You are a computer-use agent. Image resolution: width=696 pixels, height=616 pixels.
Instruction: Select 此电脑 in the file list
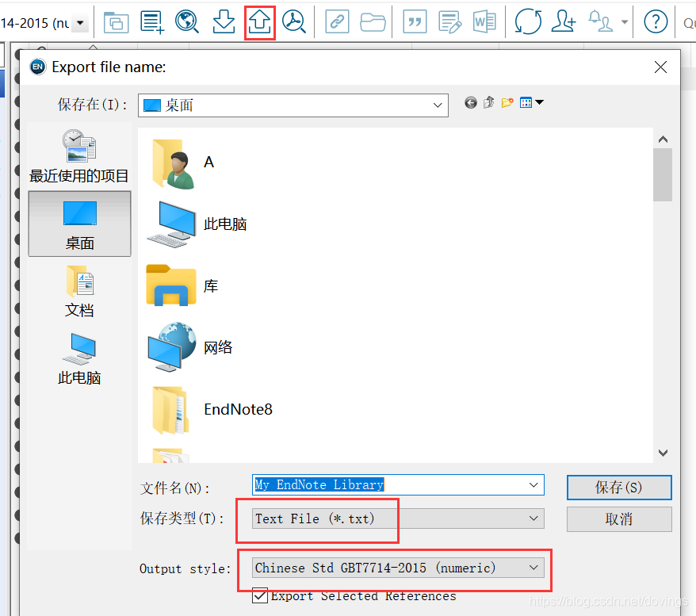point(197,224)
